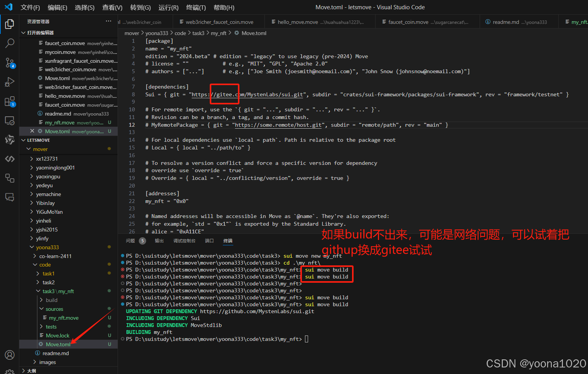
Task: Open the Extensions view in activity bar
Action: tap(10, 102)
